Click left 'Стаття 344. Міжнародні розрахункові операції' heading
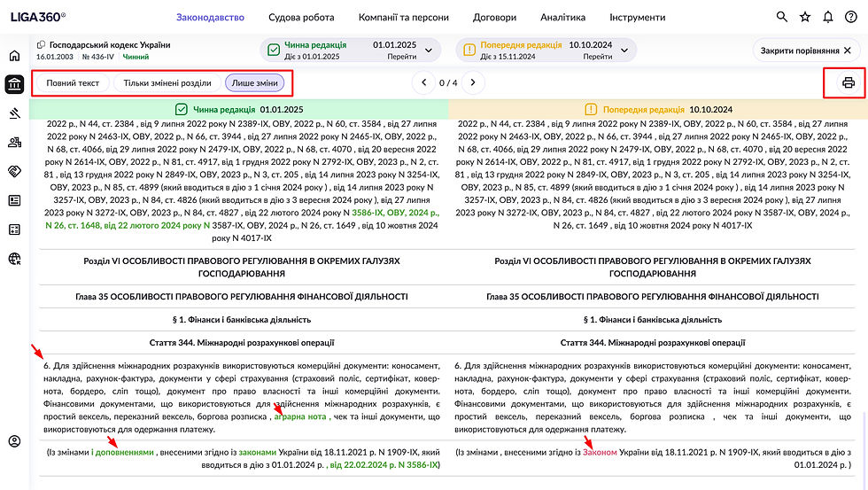 point(242,343)
